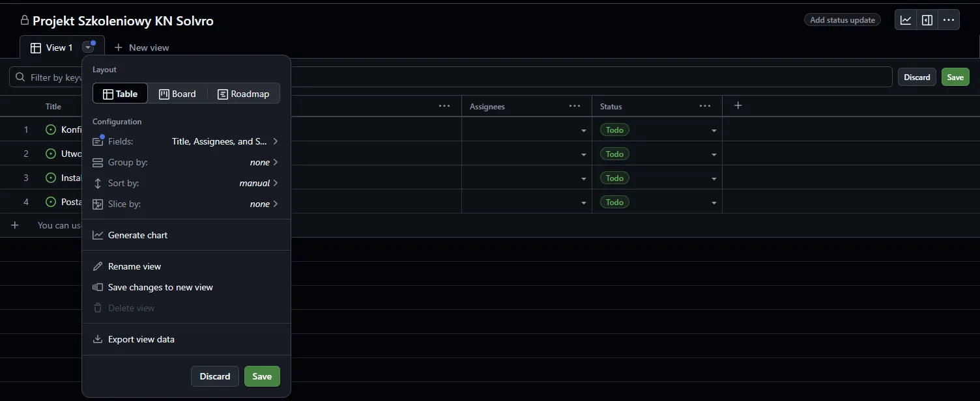The image size is (980, 401).
Task: Select Rename view in the menu
Action: (134, 266)
